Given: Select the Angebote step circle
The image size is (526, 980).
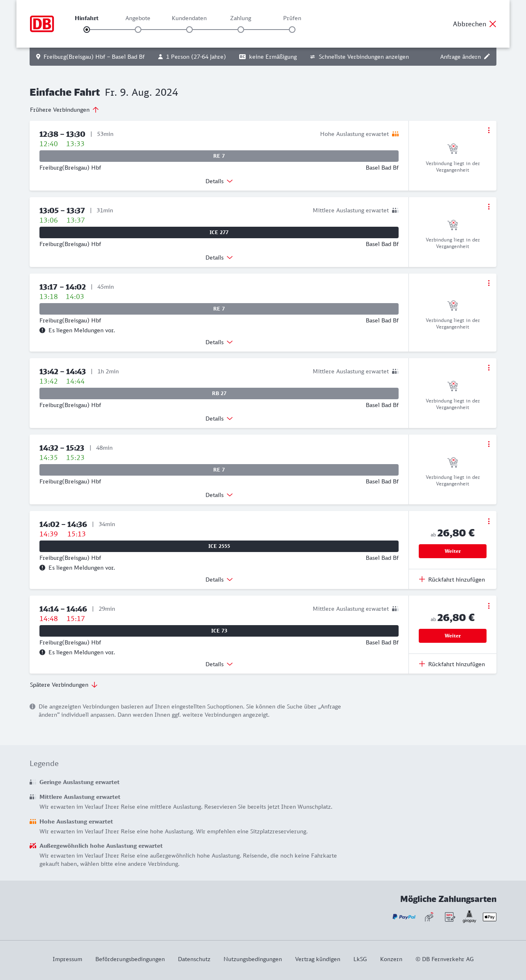Looking at the screenshot, I should pos(138,30).
